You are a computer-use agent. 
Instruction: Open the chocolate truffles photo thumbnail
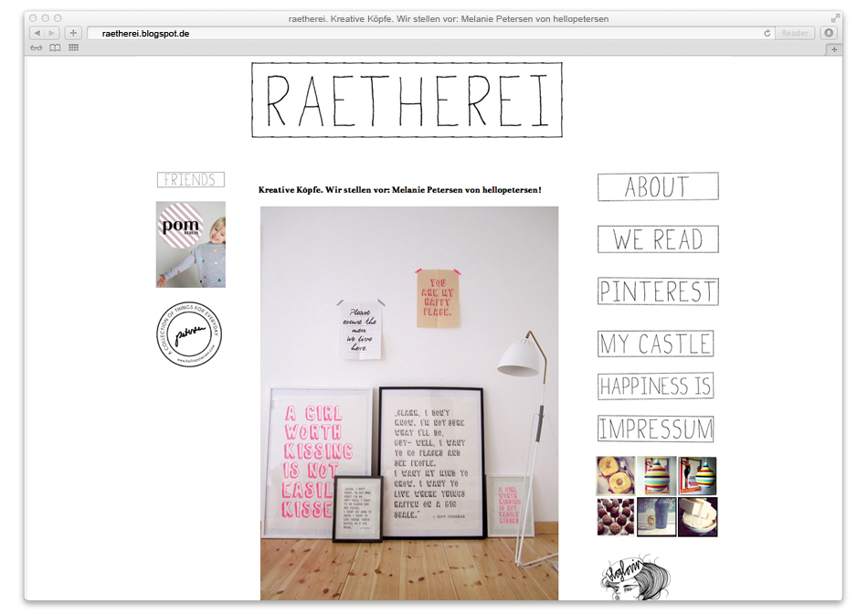[616, 517]
